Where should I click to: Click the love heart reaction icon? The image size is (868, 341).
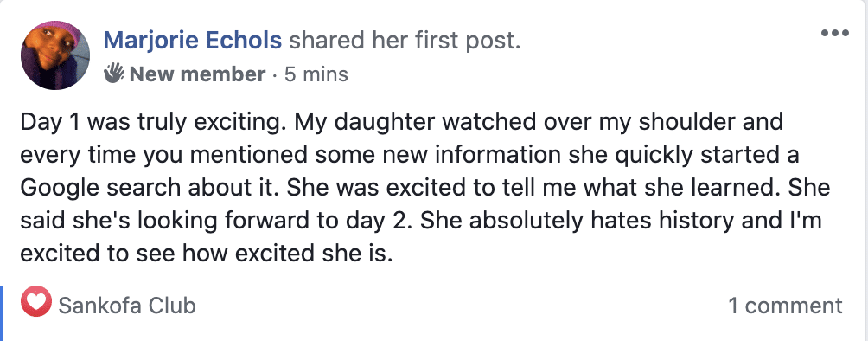click(36, 302)
